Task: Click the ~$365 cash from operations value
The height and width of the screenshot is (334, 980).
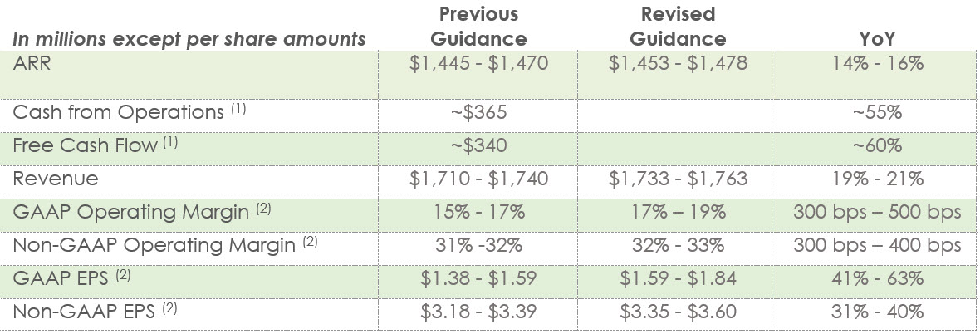Action: [479, 112]
